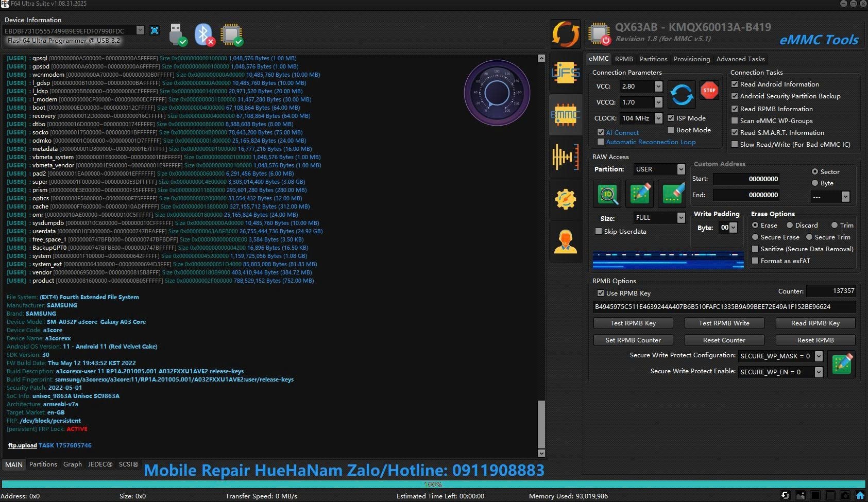Click the orange refresh arrows icon
Image resolution: width=868 pixels, height=502 pixels.
[x=566, y=34]
